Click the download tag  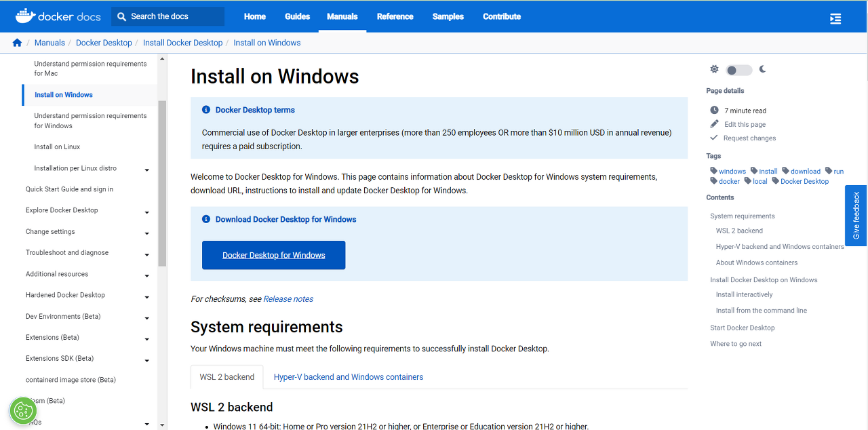[x=805, y=171]
